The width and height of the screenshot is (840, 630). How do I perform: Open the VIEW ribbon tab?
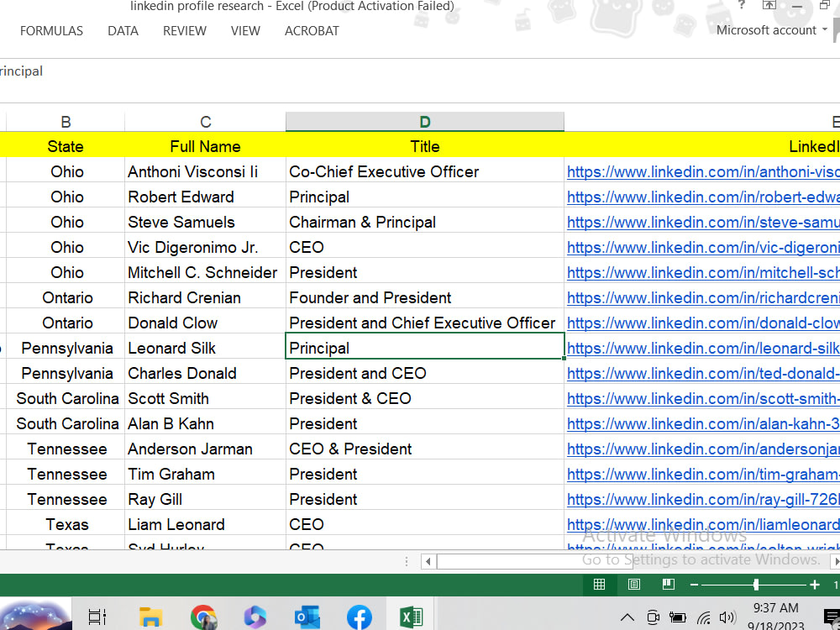coord(245,31)
